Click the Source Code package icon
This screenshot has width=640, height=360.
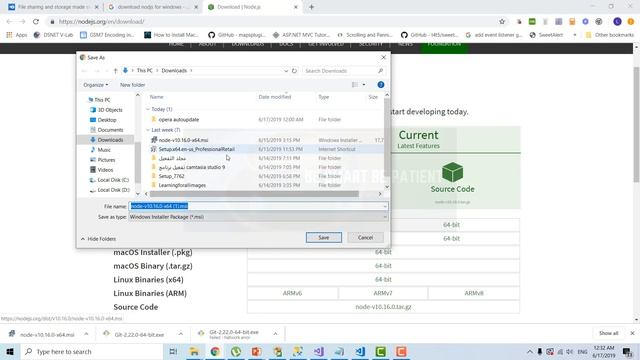(x=452, y=172)
